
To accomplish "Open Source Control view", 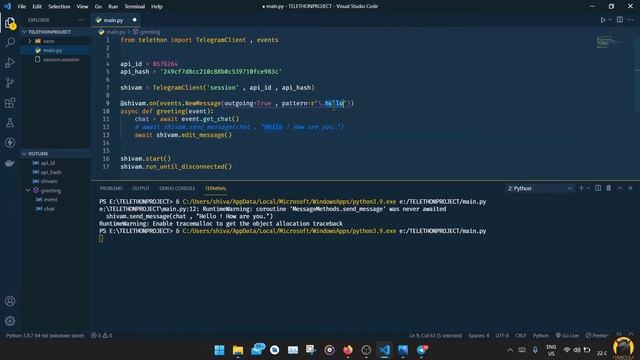I will tap(10, 82).
